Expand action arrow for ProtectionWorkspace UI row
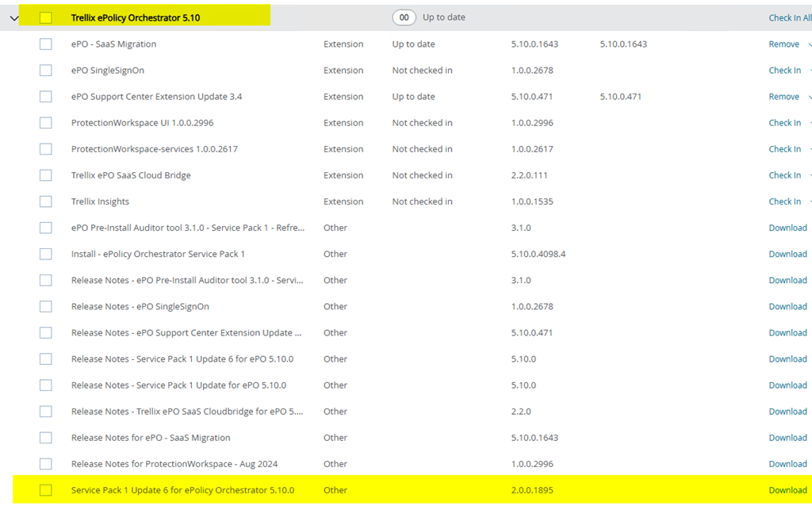The image size is (812, 506). tap(809, 123)
